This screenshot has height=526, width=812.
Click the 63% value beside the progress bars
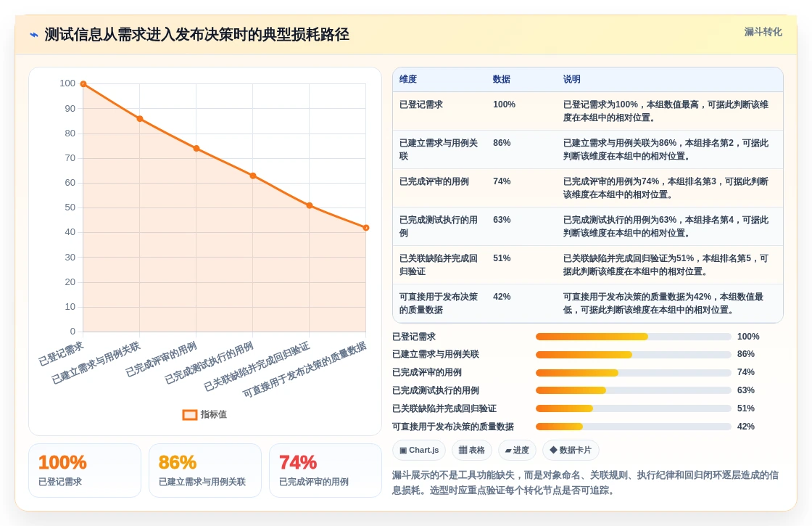pyautogui.click(x=746, y=390)
